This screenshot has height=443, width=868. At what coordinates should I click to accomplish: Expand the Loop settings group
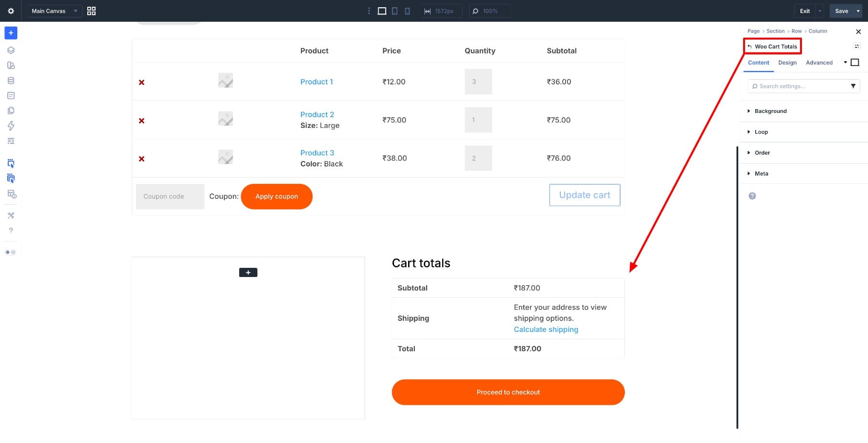(761, 132)
